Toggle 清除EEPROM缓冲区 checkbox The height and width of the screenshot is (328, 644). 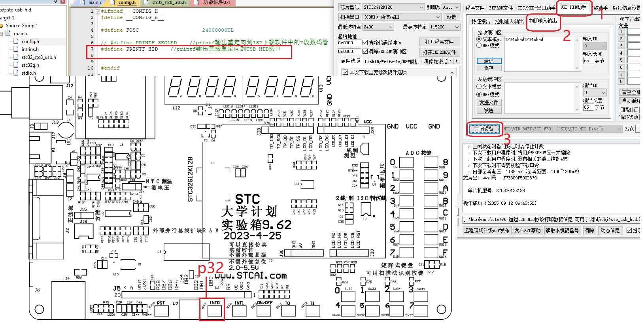(365, 51)
